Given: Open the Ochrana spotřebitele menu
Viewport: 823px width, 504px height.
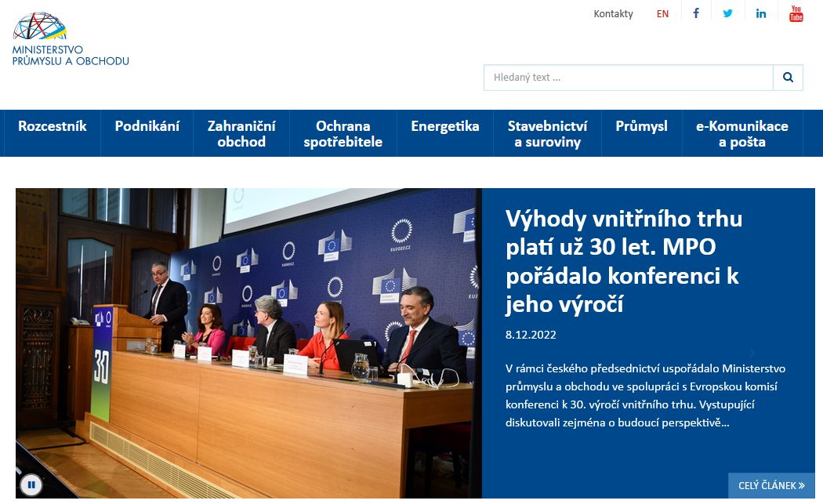Looking at the screenshot, I should (x=343, y=133).
